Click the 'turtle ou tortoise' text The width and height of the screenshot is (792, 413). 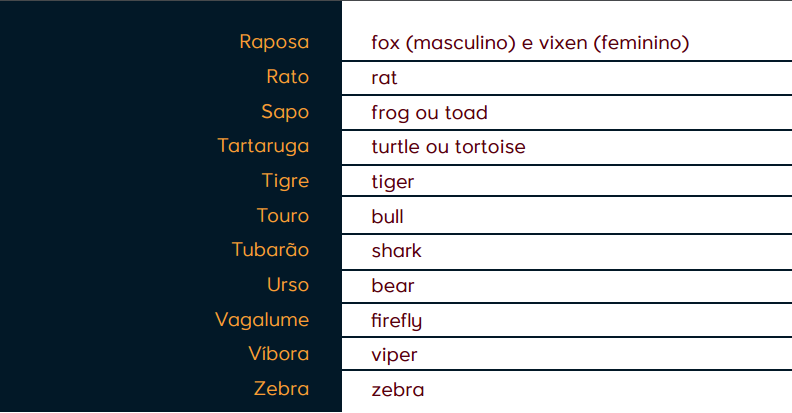click(448, 147)
